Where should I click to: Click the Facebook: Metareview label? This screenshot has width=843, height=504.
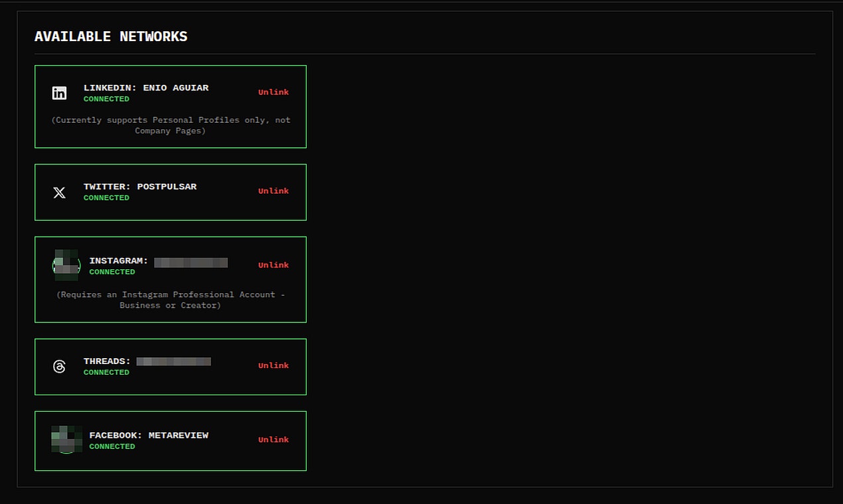[x=149, y=435]
